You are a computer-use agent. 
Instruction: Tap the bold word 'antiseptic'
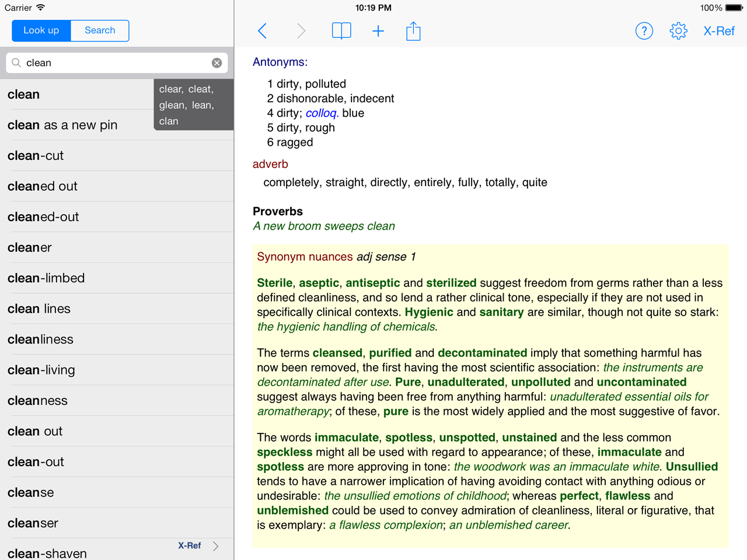pos(373,283)
